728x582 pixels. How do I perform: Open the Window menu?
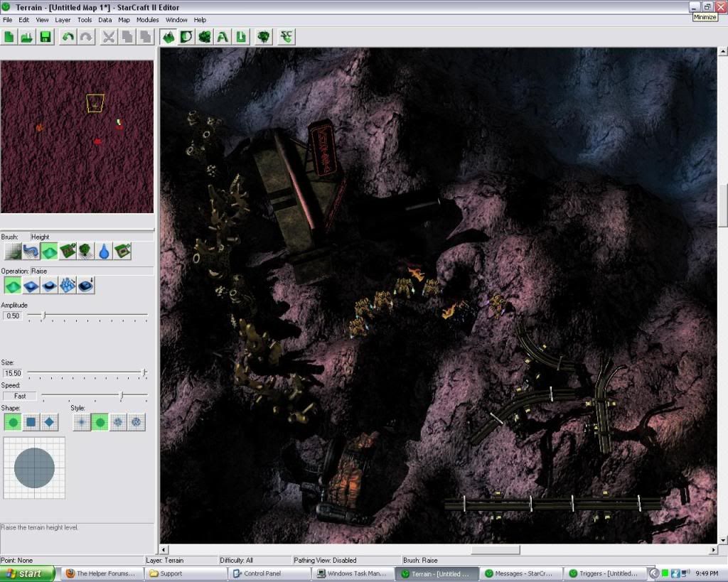point(176,20)
